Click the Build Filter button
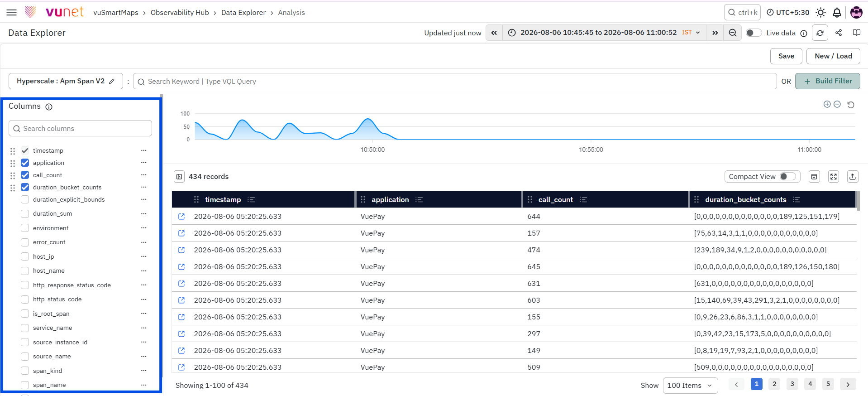This screenshot has width=868, height=396. pos(828,81)
